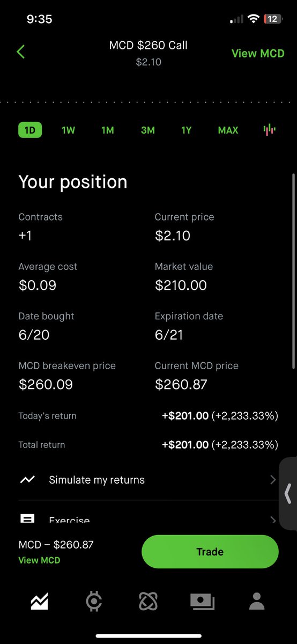Image resolution: width=297 pixels, height=644 pixels.
Task: Expand the Simulate my returns chevron
Action: tap(273, 480)
